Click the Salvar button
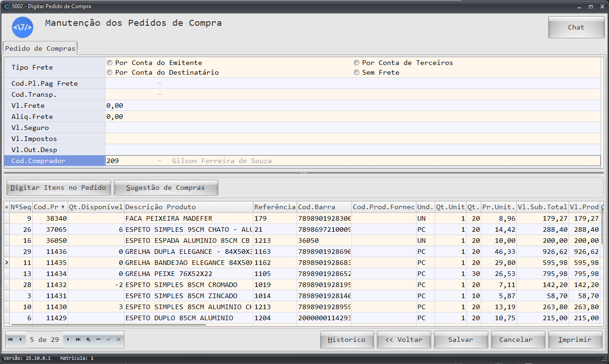609x364 pixels. [x=460, y=340]
